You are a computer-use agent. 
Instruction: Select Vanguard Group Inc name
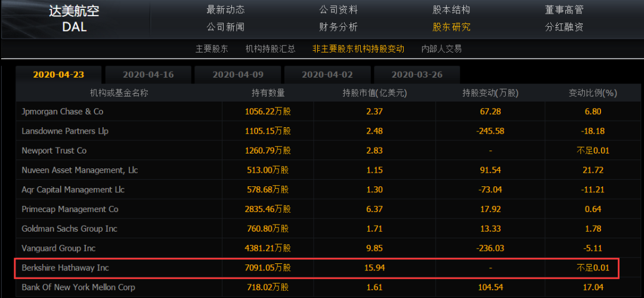coord(58,248)
